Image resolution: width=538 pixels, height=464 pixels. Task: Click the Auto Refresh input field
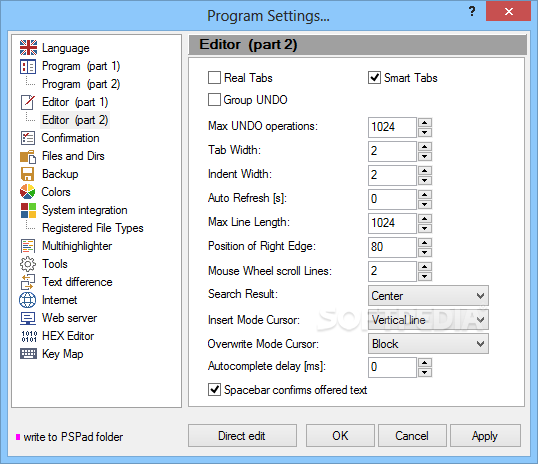coord(393,199)
